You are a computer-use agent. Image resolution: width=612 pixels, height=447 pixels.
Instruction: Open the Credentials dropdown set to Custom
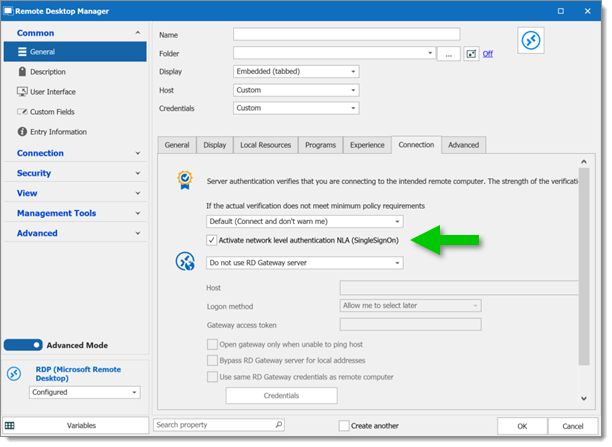[x=296, y=108]
